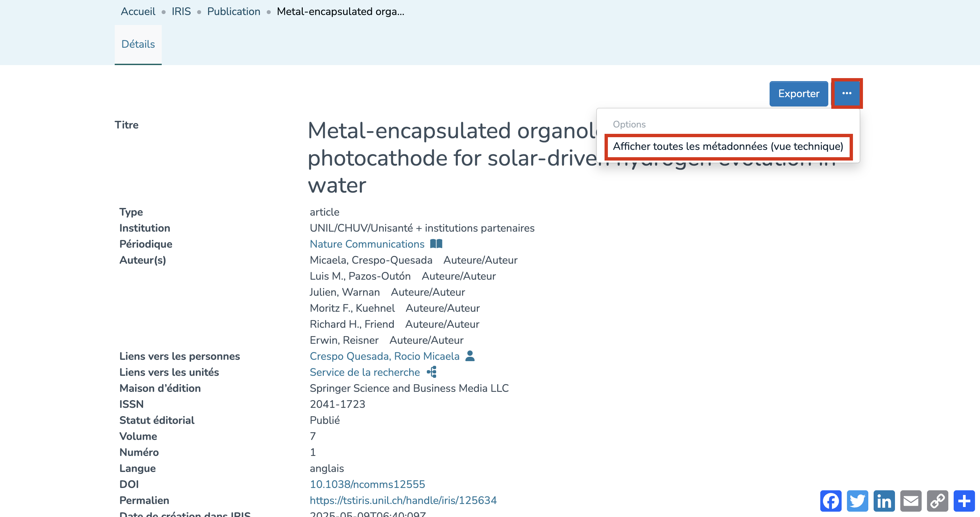Image resolution: width=980 pixels, height=517 pixels.
Task: Collapse the three-dots options dropdown
Action: point(847,93)
